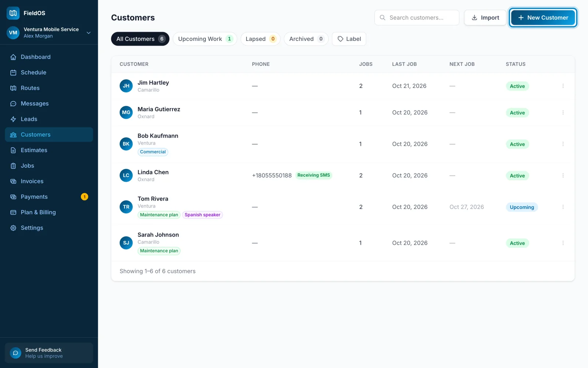Click the Plan & Billing card icon
This screenshot has height=368, width=588.
coord(13,212)
